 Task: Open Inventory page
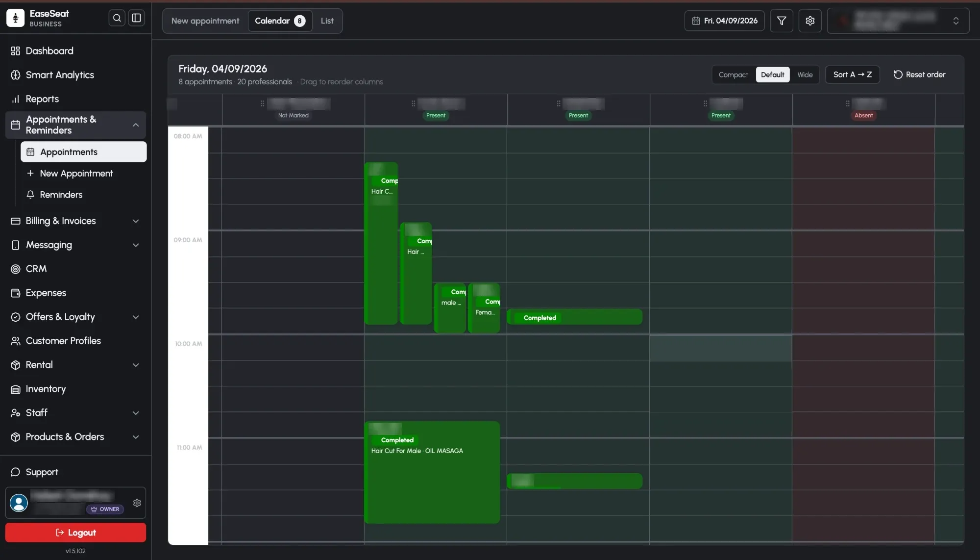(x=75, y=389)
